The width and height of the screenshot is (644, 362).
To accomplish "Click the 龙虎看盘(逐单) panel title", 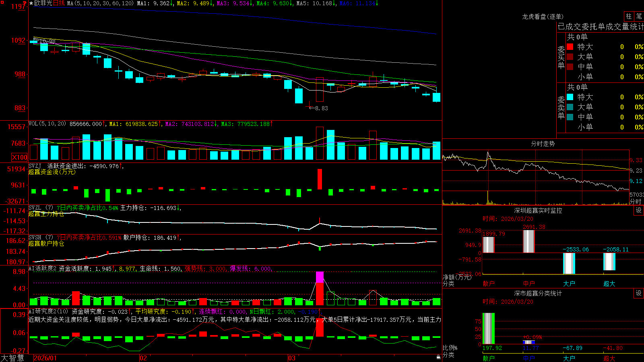I will coord(543,16).
